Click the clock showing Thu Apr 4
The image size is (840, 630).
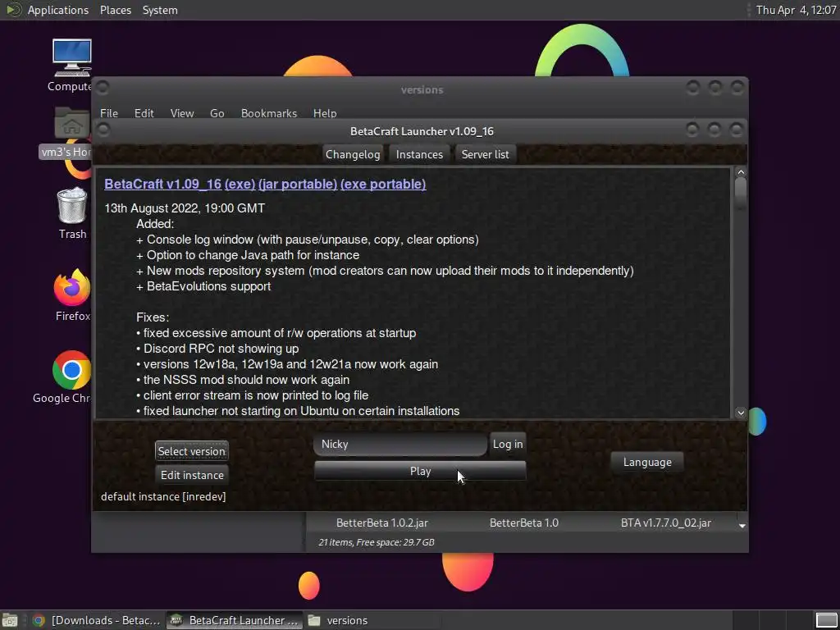796,10
